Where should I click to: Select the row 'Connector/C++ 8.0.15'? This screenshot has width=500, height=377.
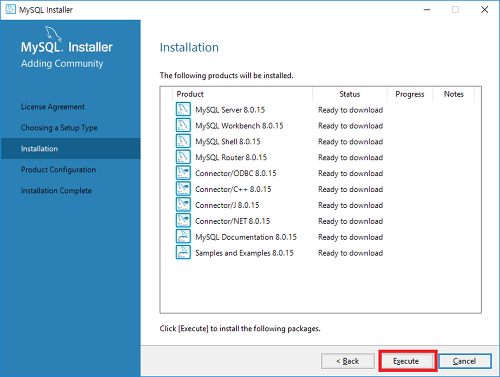[x=320, y=189]
